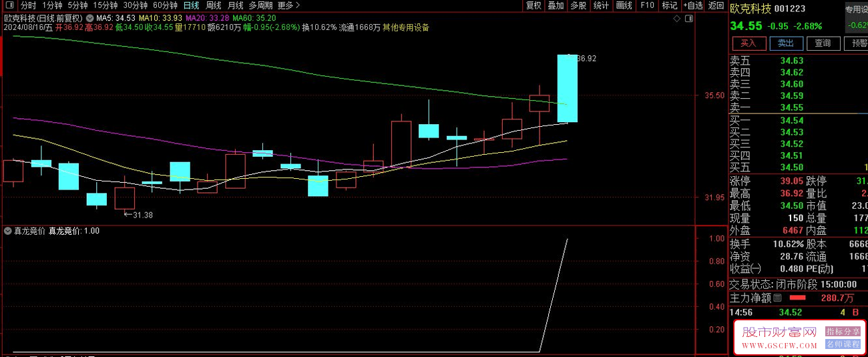This screenshot has width=868, height=357.
Task: Click the 36.92 high price label
Action: pos(586,59)
